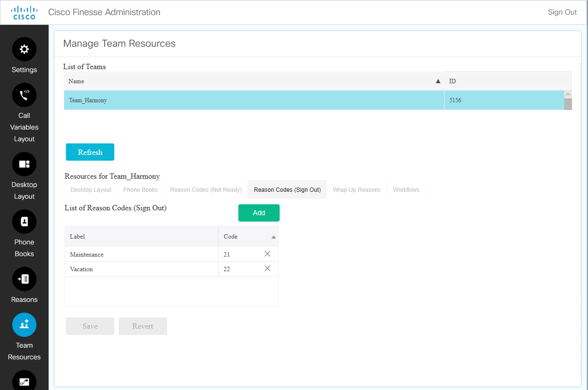Viewport: 588px width, 390px height.
Task: Open the Phone Books icon
Action: coord(24,222)
